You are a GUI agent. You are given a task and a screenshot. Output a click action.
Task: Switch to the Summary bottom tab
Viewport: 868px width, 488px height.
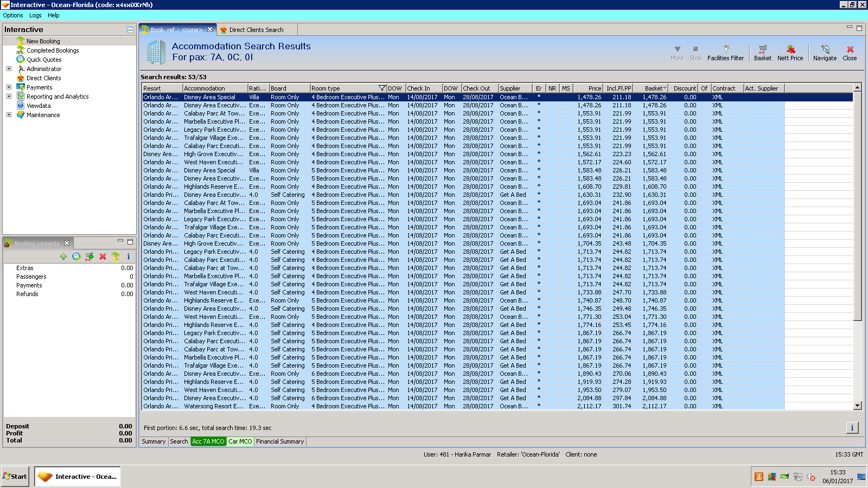(x=154, y=441)
